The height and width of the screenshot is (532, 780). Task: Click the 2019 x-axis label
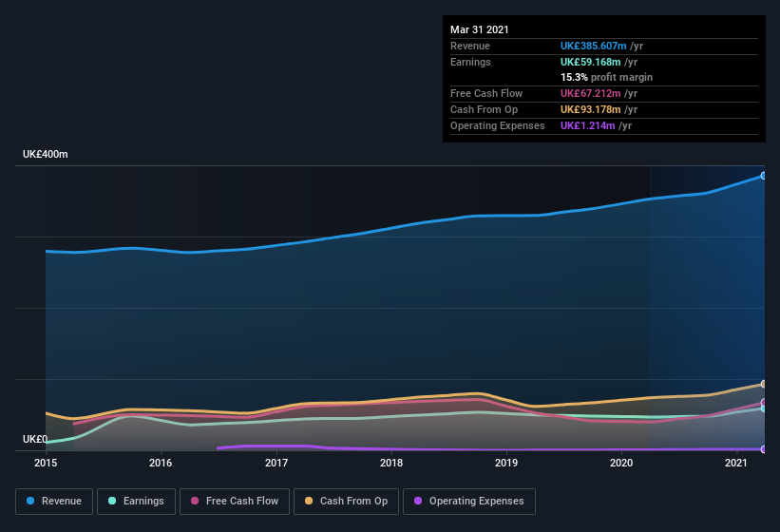point(506,463)
